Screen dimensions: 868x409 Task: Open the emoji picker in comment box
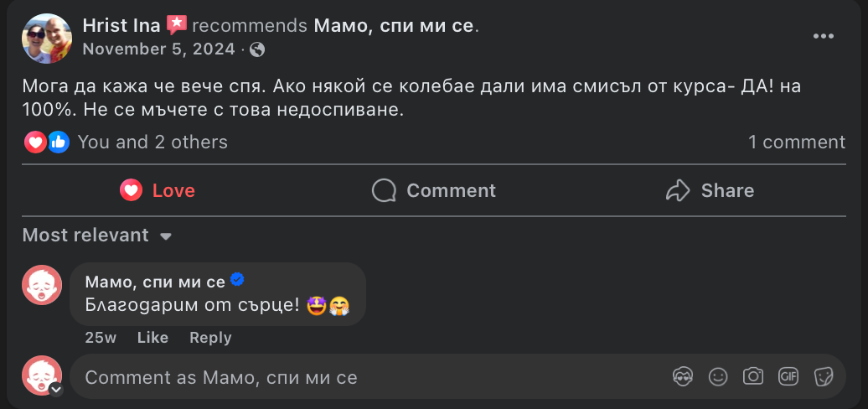[x=718, y=376]
